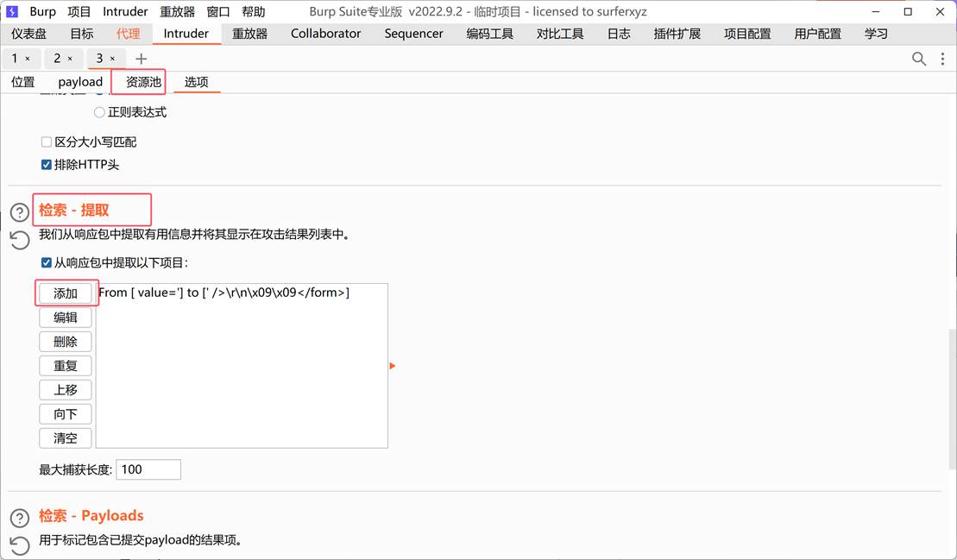Image resolution: width=957 pixels, height=560 pixels.
Task: Select Intruder attack tab 2
Action: [x=57, y=59]
